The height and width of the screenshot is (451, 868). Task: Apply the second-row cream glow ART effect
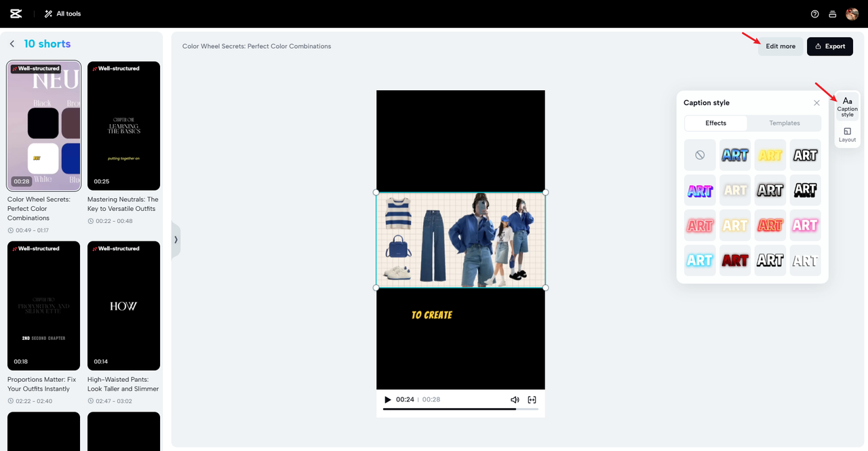pyautogui.click(x=735, y=191)
